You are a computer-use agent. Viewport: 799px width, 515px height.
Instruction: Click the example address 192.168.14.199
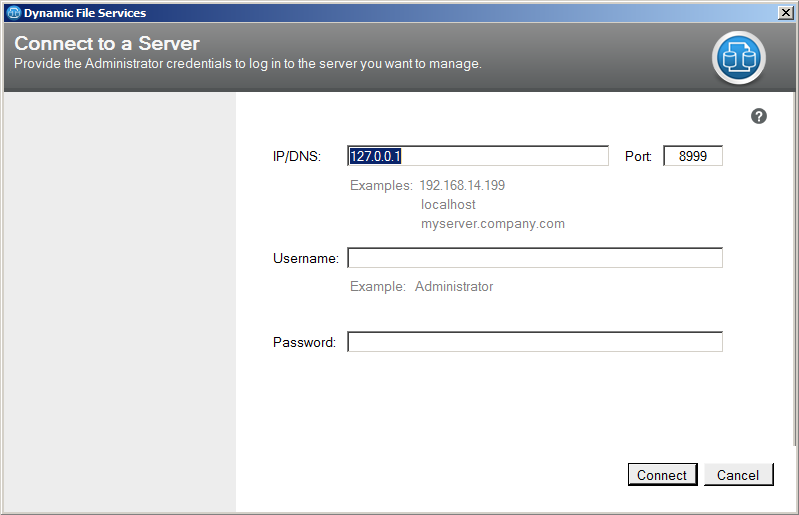pos(462,185)
